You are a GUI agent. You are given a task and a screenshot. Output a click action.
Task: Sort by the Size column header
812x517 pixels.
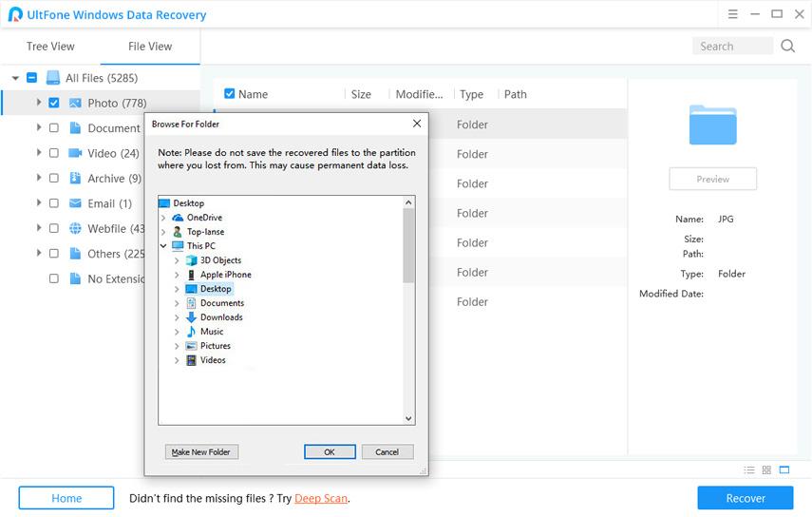(361, 94)
